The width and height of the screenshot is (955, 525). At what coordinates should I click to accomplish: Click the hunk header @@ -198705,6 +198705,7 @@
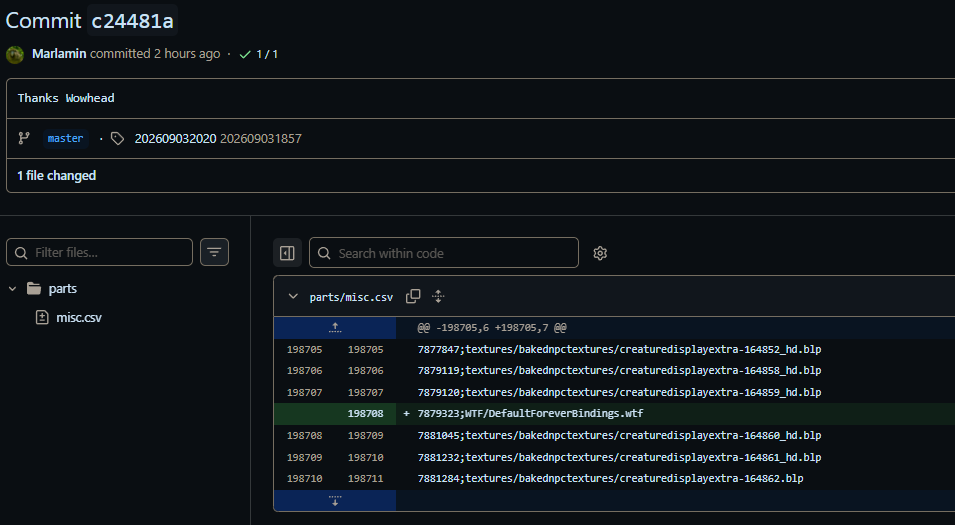click(492, 328)
